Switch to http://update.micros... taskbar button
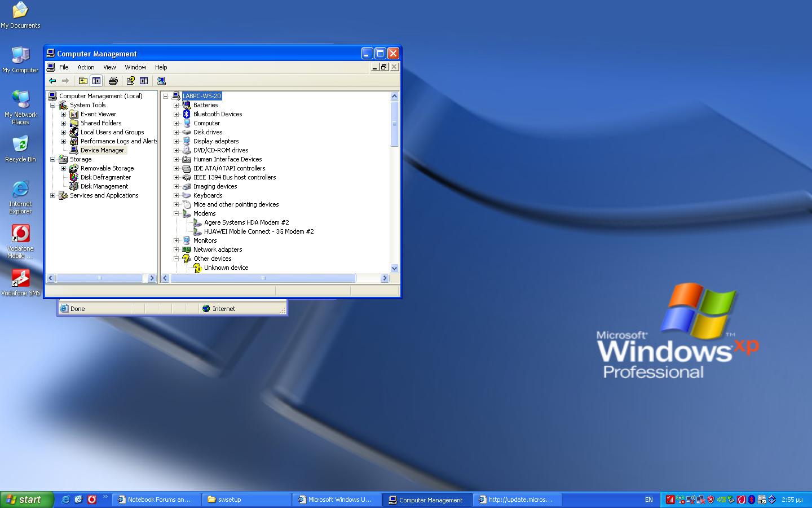Viewport: 812px width, 508px height. pos(518,500)
